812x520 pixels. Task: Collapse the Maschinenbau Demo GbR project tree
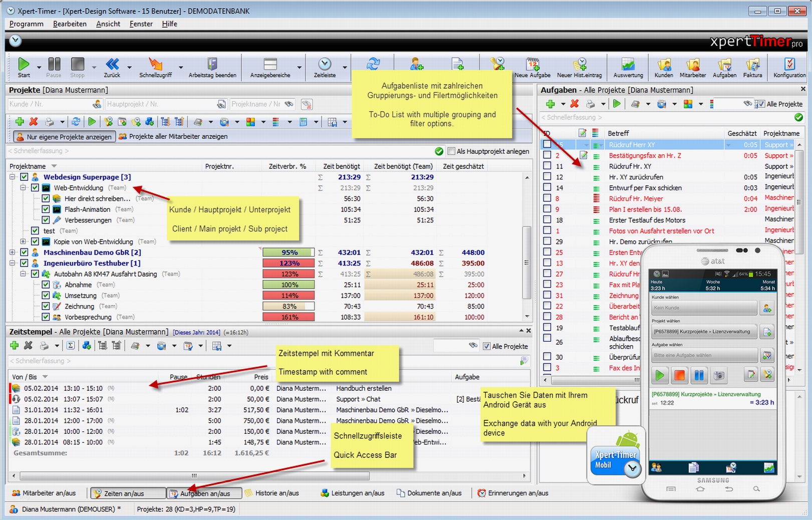click(12, 252)
